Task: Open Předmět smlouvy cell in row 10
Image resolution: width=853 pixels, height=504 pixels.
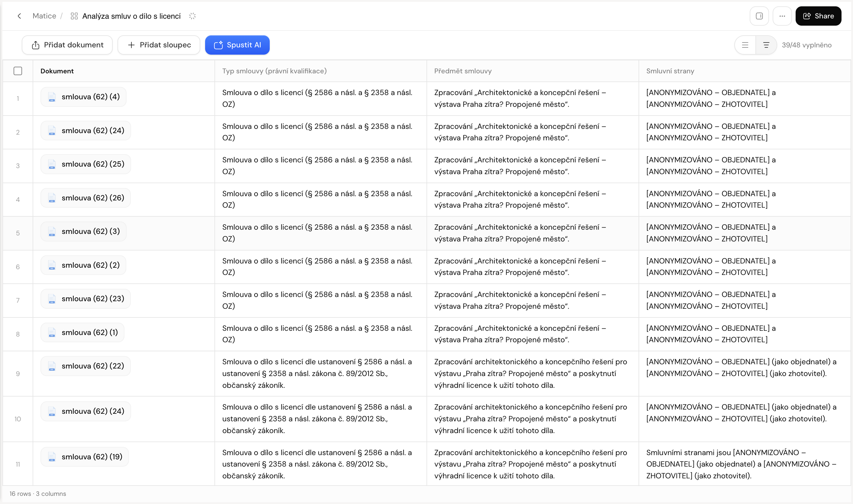Action: click(533, 419)
